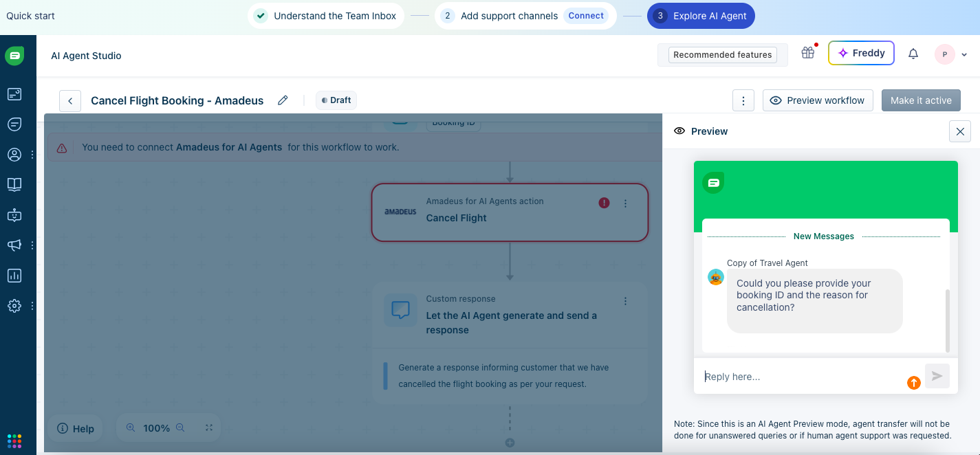Viewport: 980px width, 455px height.
Task: Open Recommended features
Action: pyautogui.click(x=723, y=55)
